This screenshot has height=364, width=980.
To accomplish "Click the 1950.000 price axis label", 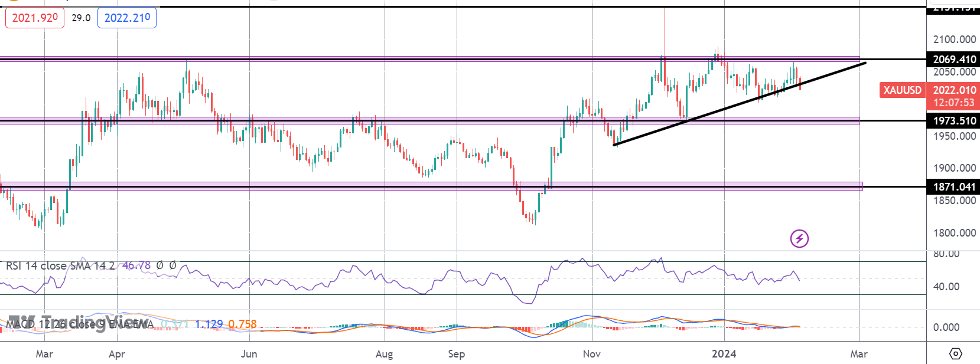I will point(954,136).
